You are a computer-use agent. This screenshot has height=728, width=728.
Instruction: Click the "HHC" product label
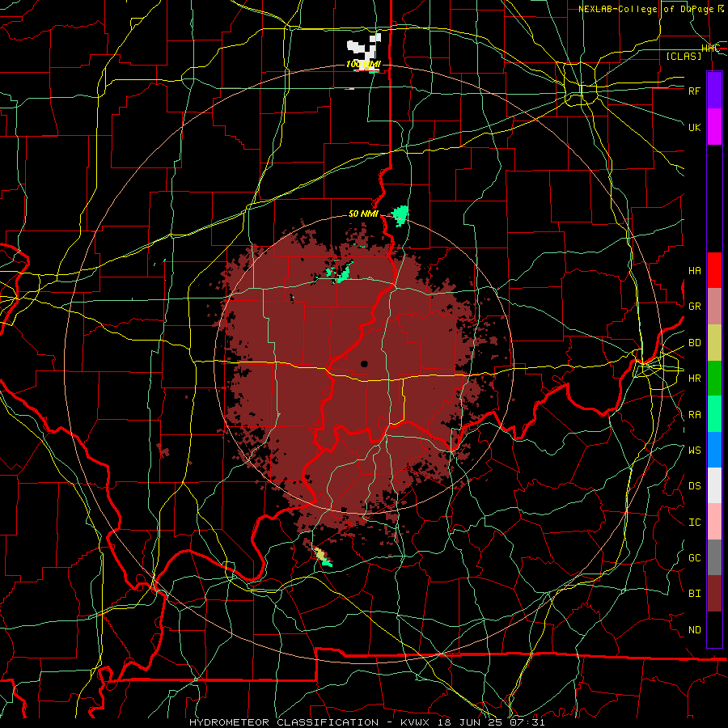coord(710,49)
